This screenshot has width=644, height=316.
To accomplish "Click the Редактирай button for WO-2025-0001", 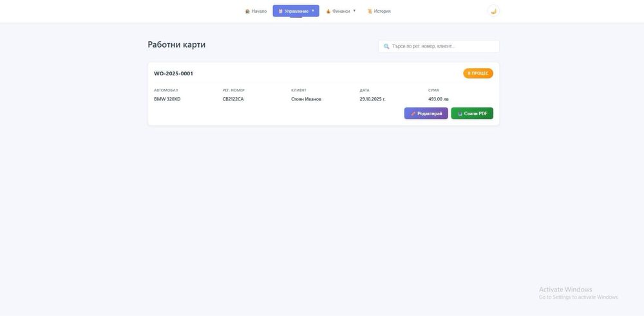I will click(x=426, y=114).
